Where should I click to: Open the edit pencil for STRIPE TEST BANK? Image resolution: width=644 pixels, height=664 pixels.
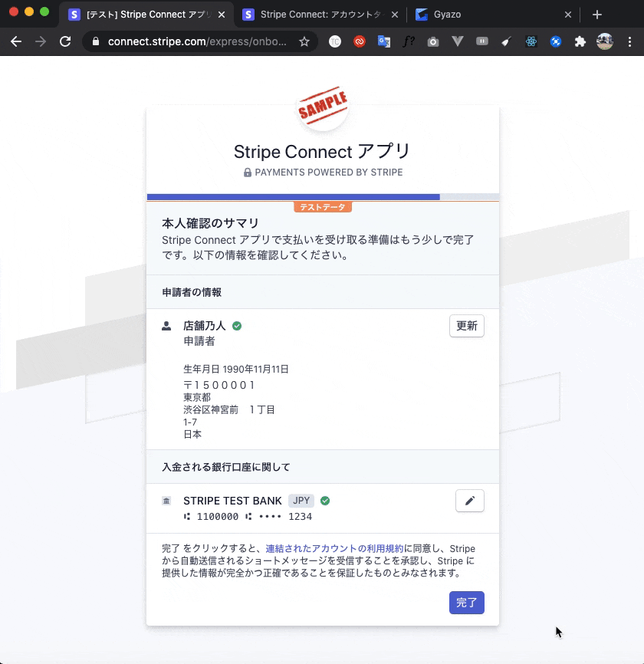point(469,501)
